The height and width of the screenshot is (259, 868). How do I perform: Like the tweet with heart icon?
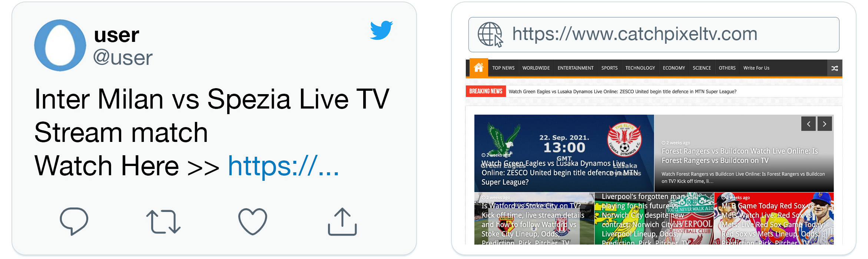coord(252,221)
